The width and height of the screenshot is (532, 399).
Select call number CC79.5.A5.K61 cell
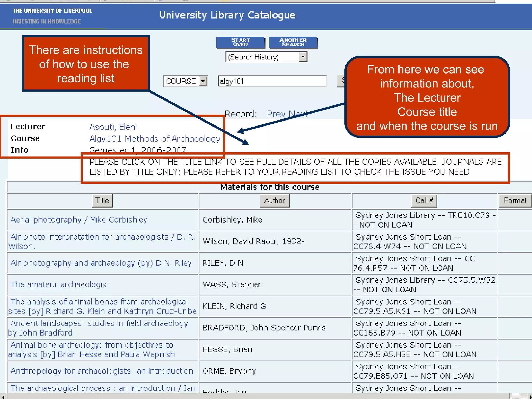[424, 306]
